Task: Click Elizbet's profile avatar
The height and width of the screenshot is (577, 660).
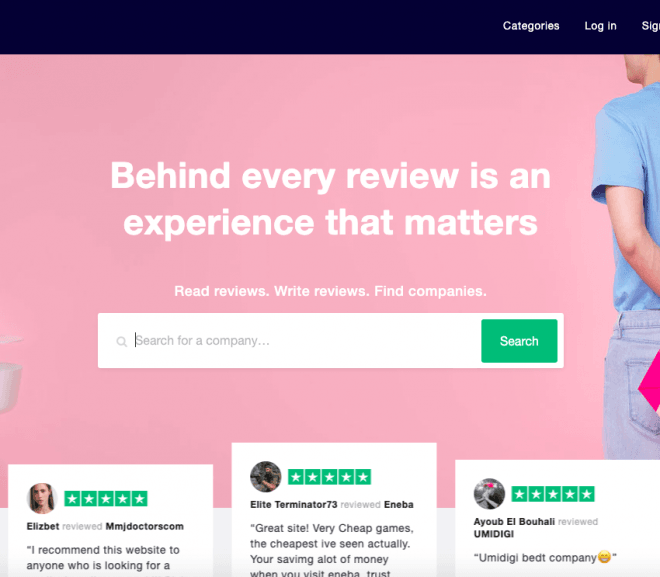Action: (42, 498)
